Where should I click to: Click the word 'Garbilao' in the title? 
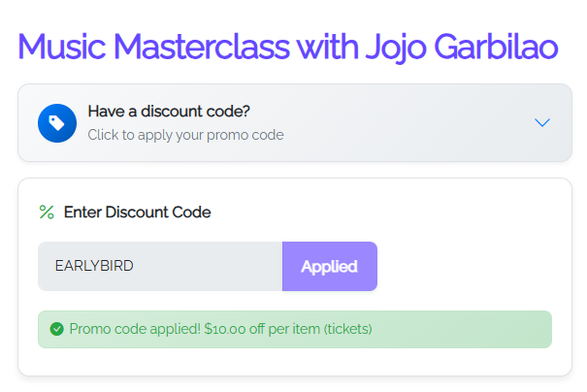click(496, 47)
